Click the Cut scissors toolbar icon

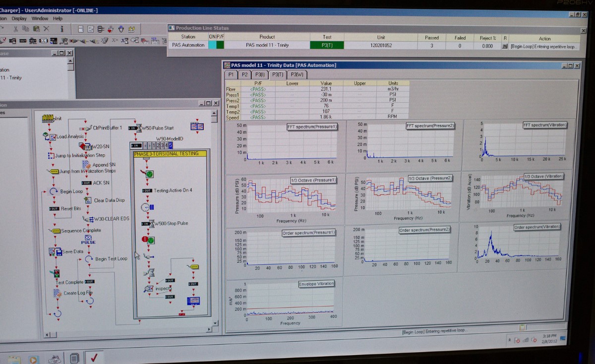16,29
